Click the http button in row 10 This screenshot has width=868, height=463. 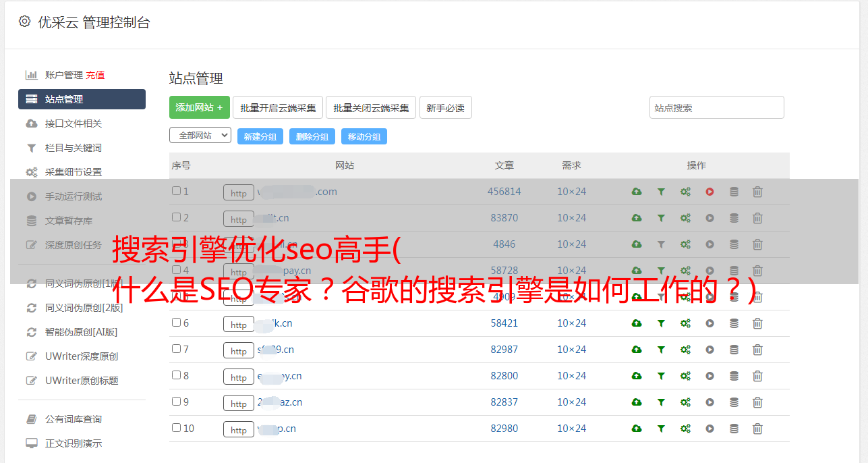pyautogui.click(x=239, y=429)
